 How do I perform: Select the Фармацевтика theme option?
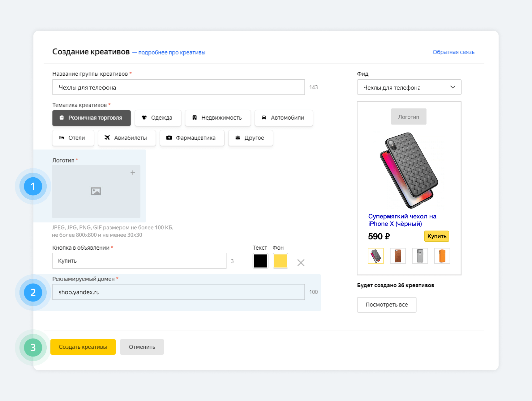pyautogui.click(x=192, y=138)
